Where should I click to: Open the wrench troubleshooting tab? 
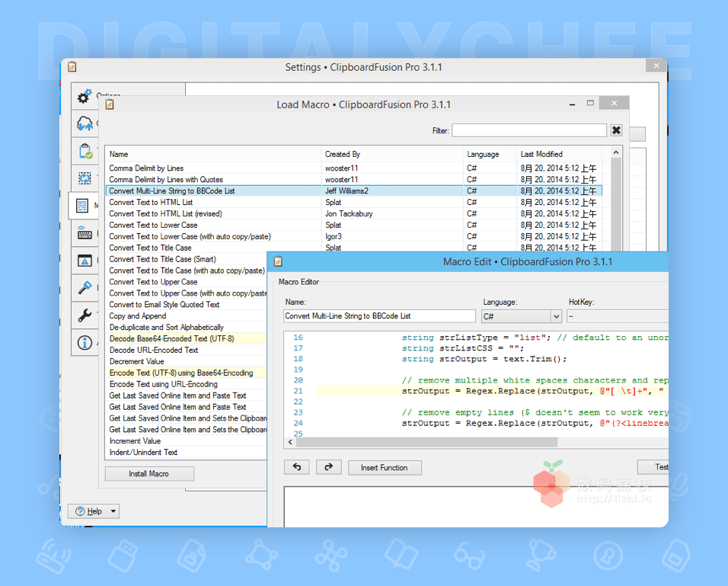pos(85,315)
